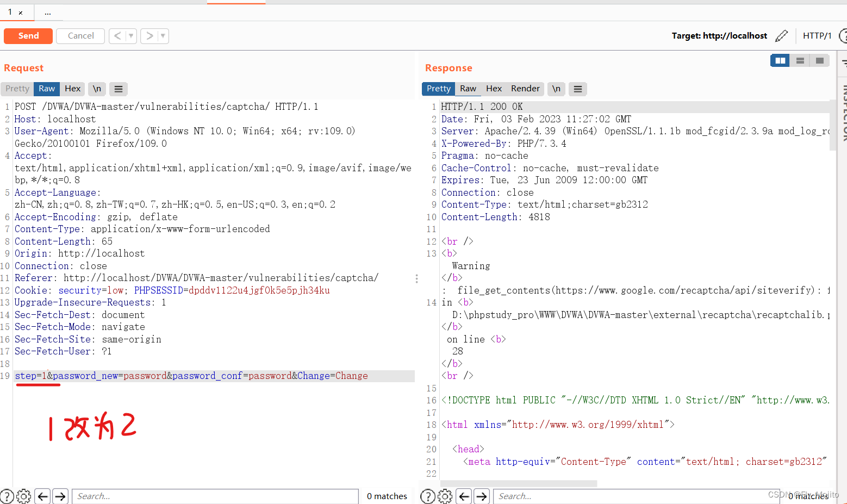This screenshot has width=847, height=504.
Task: Open search settings gear below the request
Action: pos(23,496)
